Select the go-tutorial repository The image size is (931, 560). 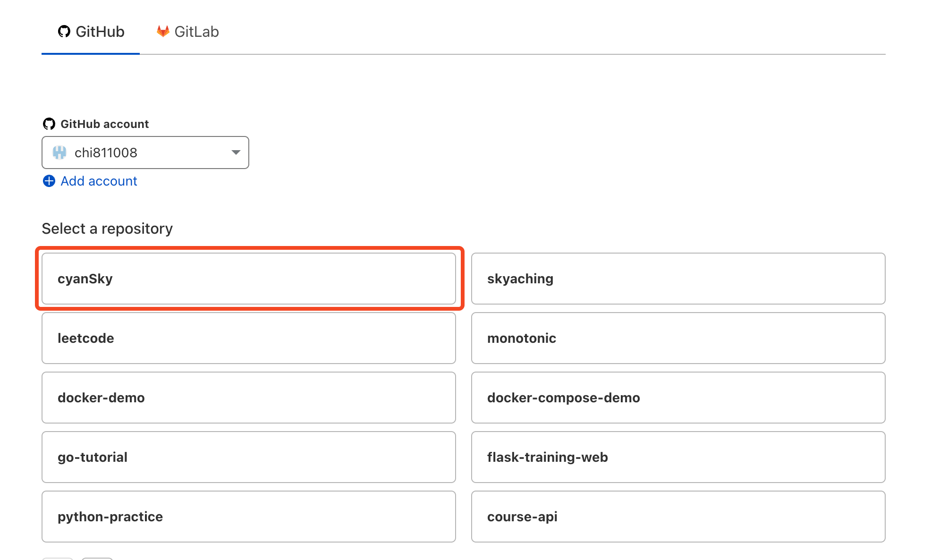250,457
